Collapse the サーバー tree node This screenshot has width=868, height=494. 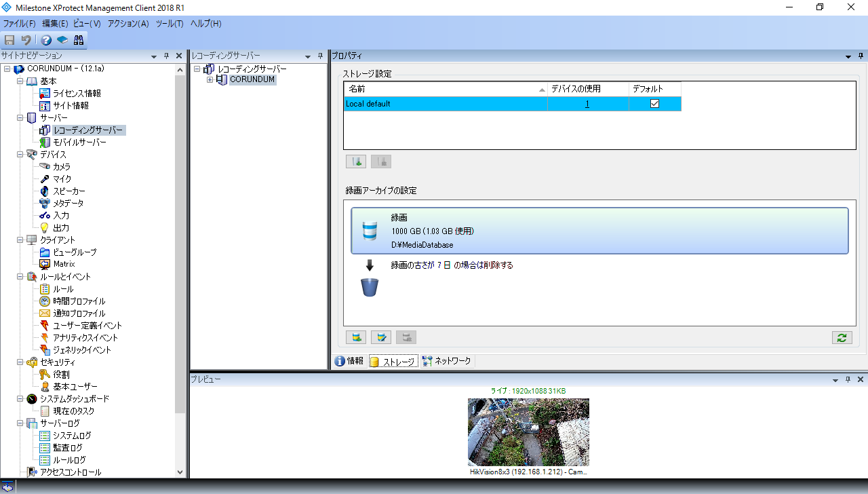(x=20, y=118)
